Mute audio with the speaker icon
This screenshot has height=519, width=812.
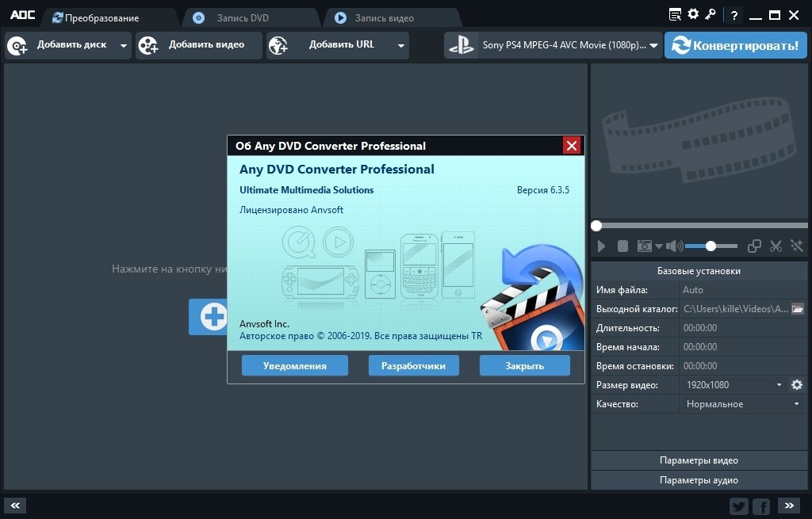click(x=674, y=246)
